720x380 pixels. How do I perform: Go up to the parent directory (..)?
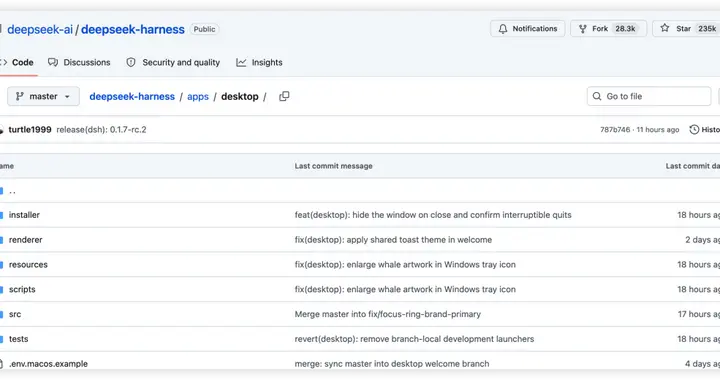pos(12,191)
